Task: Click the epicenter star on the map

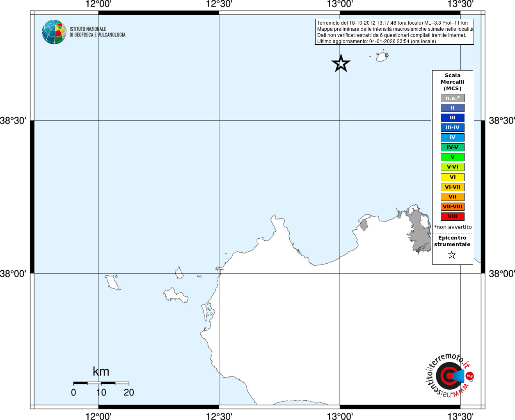Action: pos(341,64)
